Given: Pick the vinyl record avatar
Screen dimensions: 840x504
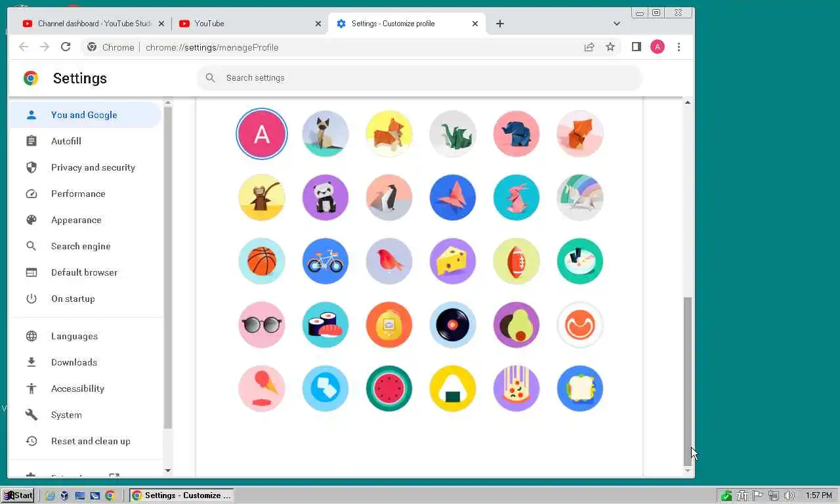Looking at the screenshot, I should tap(453, 325).
